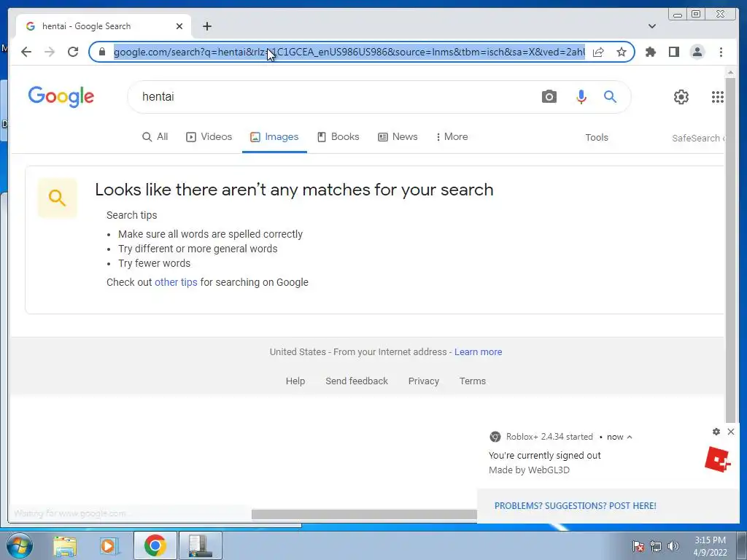Reload the page with the refresh icon
The height and width of the screenshot is (560, 747).
tap(73, 52)
